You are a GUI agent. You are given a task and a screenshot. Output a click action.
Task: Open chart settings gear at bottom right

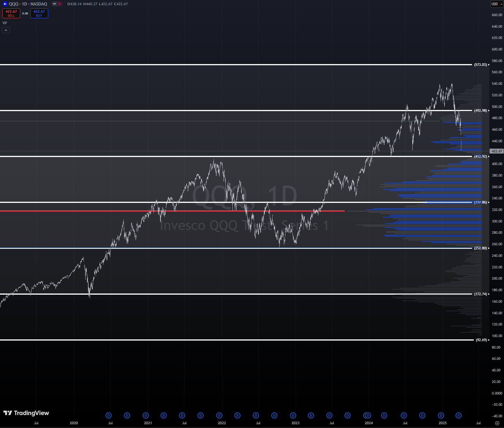(x=497, y=423)
